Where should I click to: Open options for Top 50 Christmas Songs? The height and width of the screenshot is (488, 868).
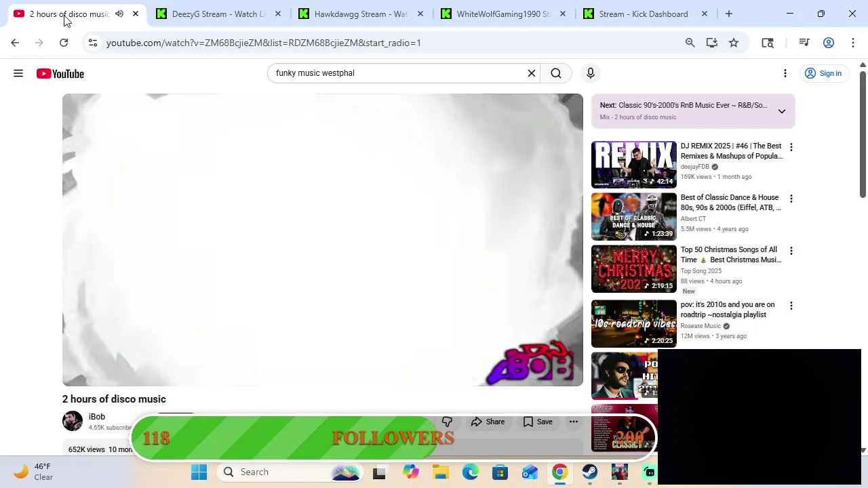(791, 251)
